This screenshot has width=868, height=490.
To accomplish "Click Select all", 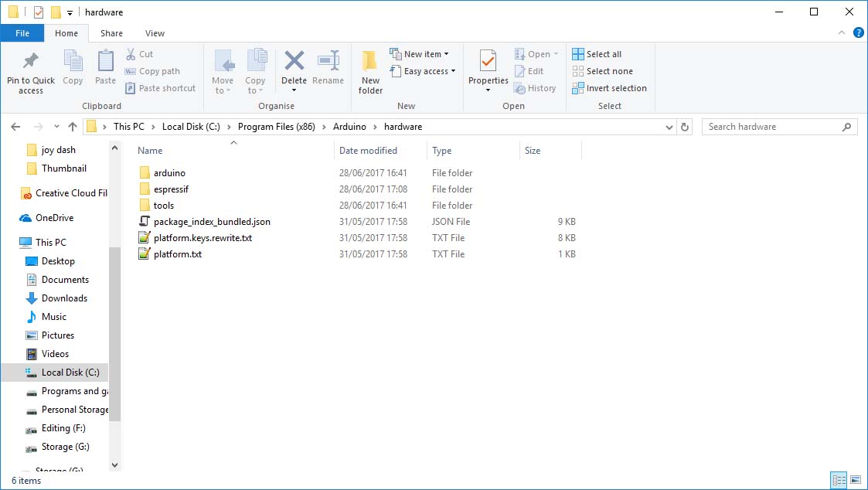I will coord(597,53).
